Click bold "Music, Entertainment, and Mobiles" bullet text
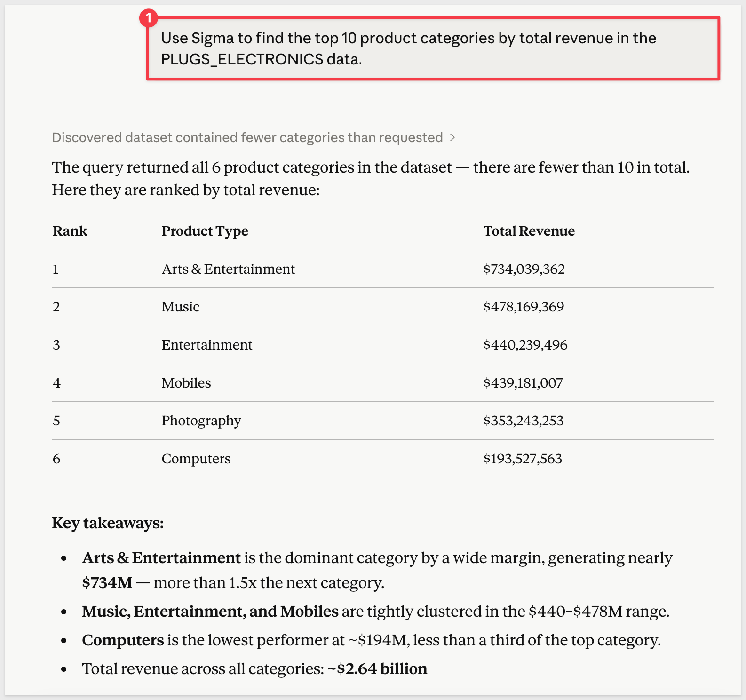The width and height of the screenshot is (746, 700). (210, 612)
